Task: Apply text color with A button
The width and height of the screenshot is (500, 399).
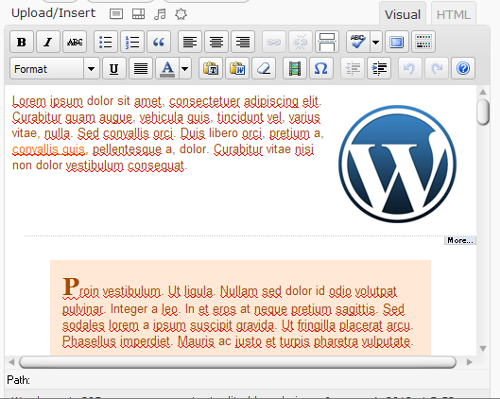Action: (167, 69)
